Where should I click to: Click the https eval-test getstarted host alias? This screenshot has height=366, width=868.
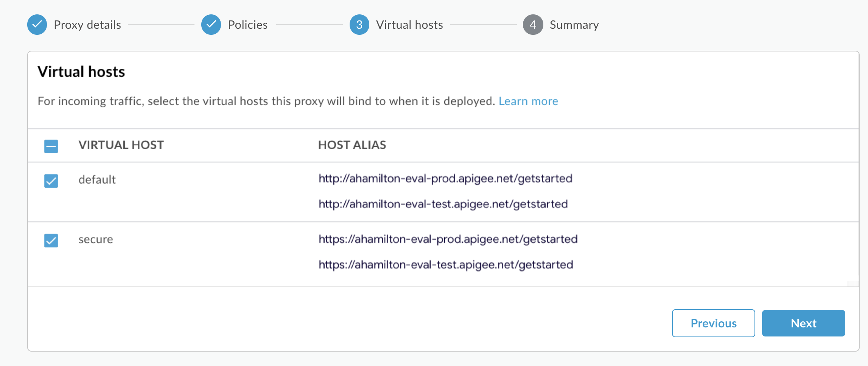[x=446, y=265]
